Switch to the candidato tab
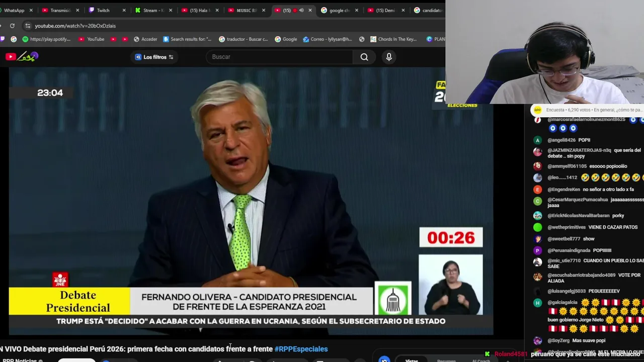This screenshot has width=644, height=362. pos(429,10)
